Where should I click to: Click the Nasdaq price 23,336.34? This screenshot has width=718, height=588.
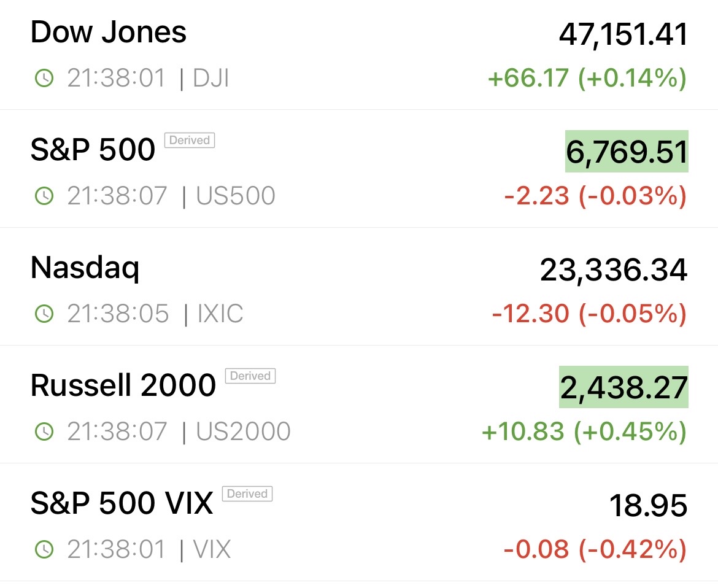click(x=614, y=270)
